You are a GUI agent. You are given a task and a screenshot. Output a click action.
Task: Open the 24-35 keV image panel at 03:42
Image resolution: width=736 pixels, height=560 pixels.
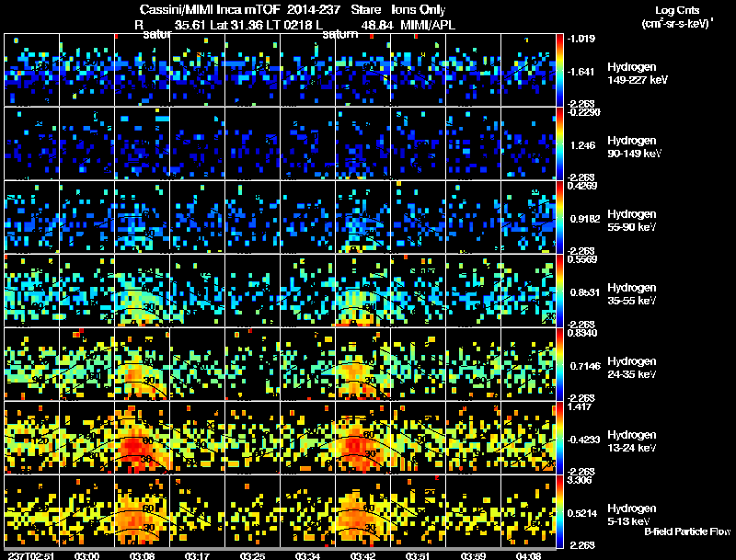362,364
